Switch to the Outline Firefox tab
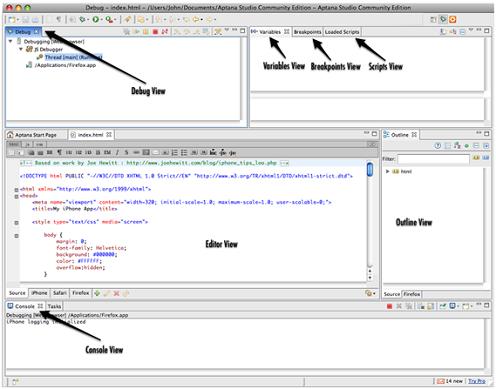 point(412,294)
